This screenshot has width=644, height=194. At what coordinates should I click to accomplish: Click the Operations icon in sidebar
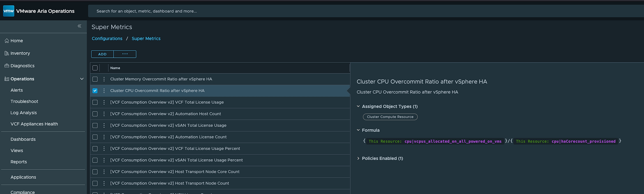pos(7,79)
